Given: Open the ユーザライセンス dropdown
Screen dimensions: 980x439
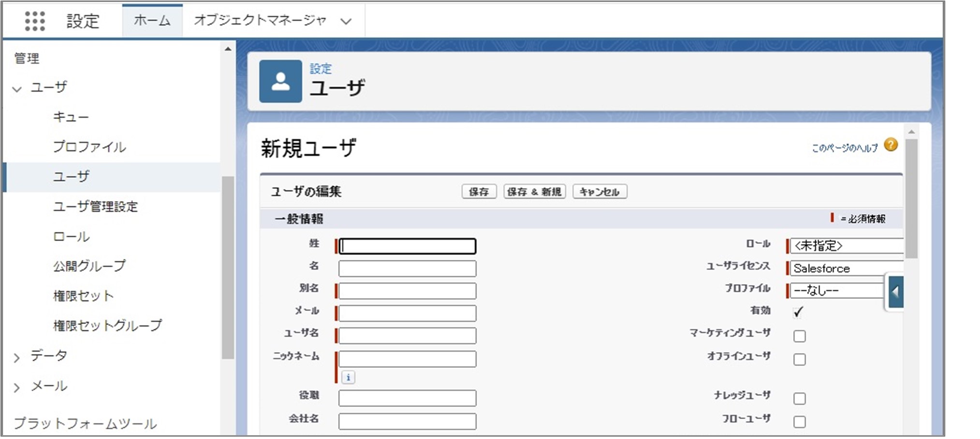Looking at the screenshot, I should (x=846, y=268).
